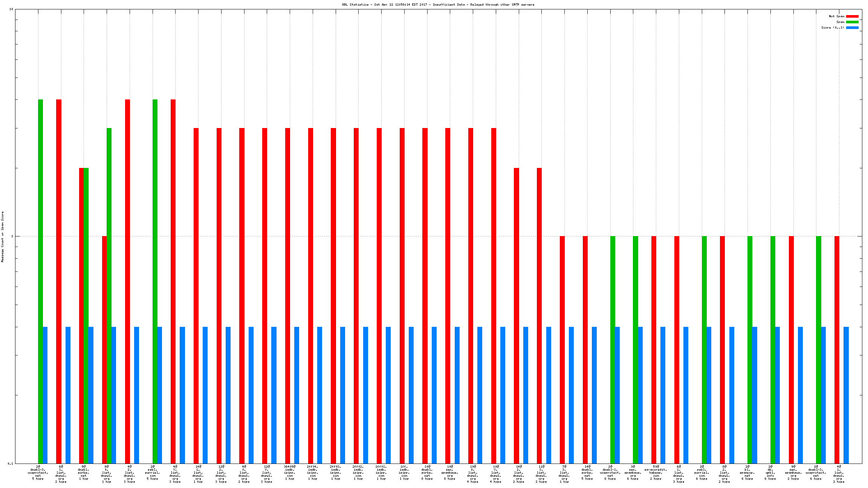The height and width of the screenshot is (488, 868).
Task: Click the green Spam legend swatch
Action: coord(852,22)
